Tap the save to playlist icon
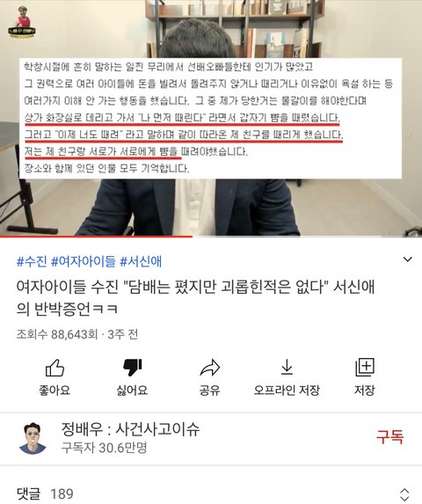 [365, 367]
